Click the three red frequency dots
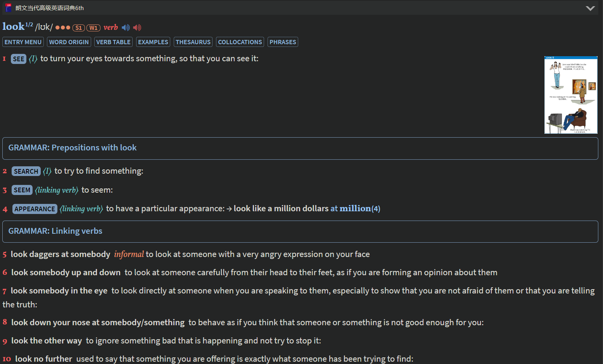The image size is (603, 364). click(63, 28)
